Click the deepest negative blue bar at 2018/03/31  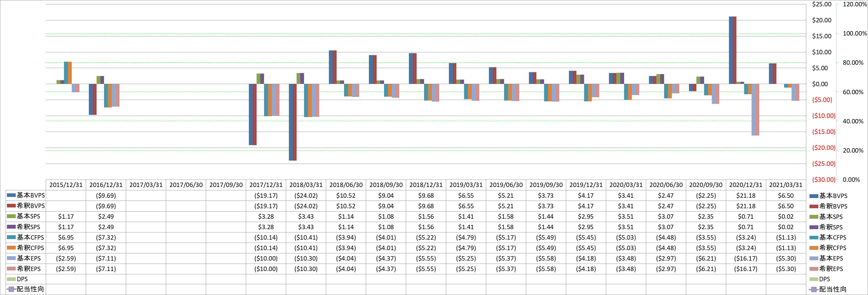[x=291, y=122]
